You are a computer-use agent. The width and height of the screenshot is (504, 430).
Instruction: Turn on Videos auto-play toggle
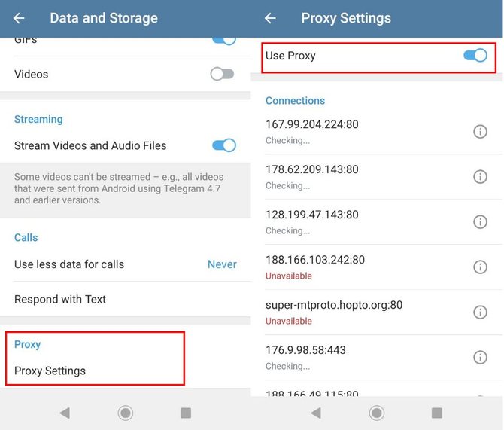click(223, 74)
